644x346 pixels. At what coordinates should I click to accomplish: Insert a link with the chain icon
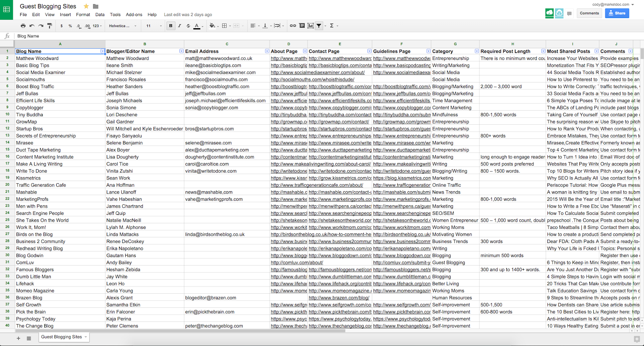click(x=293, y=26)
